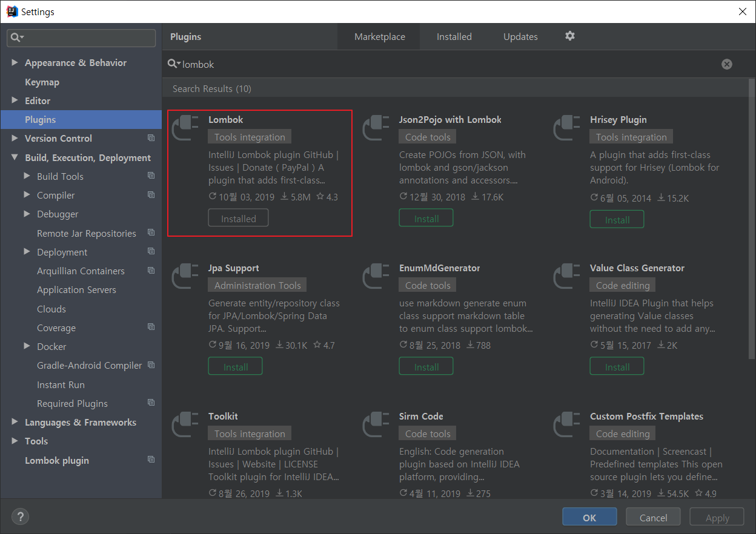Click the Json2Pojo with Lombok plugin icon
Screen dimensions: 756x534
tap(376, 128)
